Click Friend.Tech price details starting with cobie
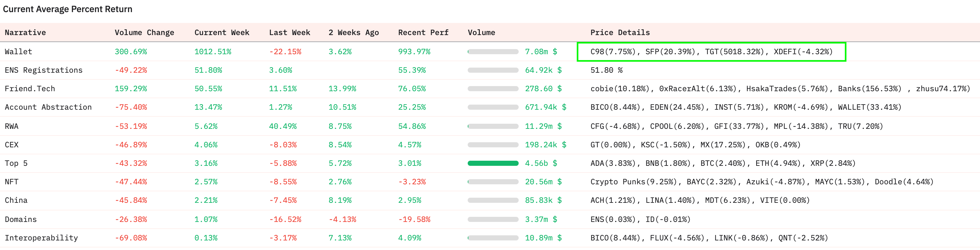The height and width of the screenshot is (250, 980). (x=780, y=89)
